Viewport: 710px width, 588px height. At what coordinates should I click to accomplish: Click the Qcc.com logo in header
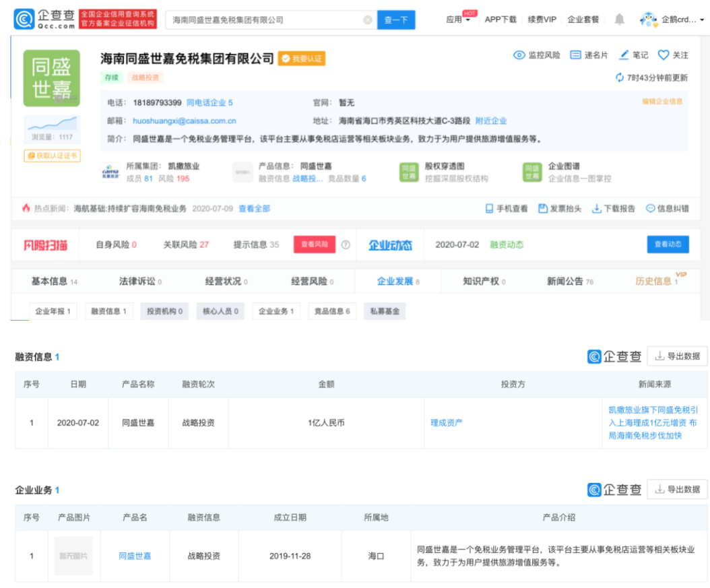pos(44,19)
